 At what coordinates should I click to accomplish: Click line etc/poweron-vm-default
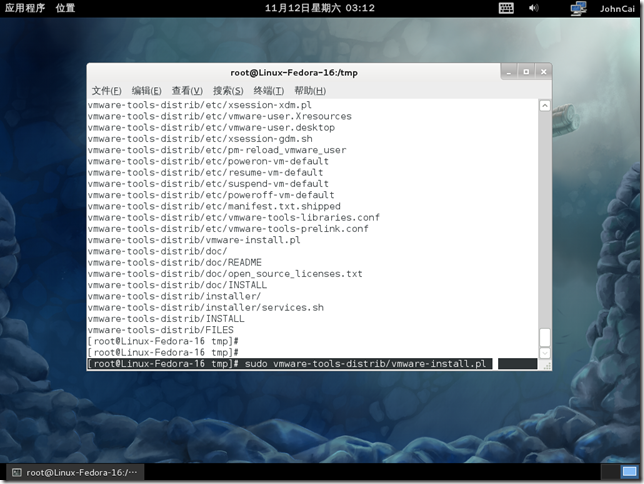208,161
